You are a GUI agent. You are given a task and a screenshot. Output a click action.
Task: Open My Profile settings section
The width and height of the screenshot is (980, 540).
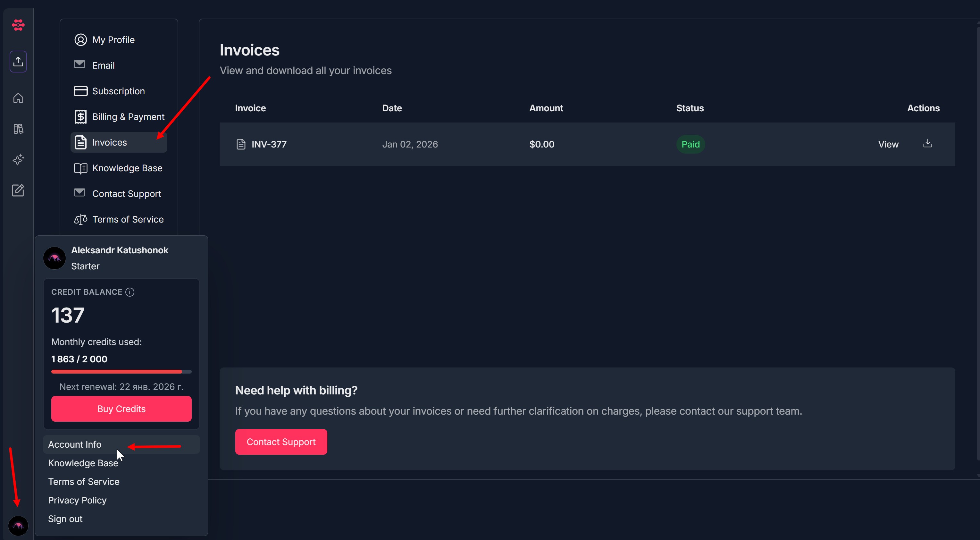point(113,40)
